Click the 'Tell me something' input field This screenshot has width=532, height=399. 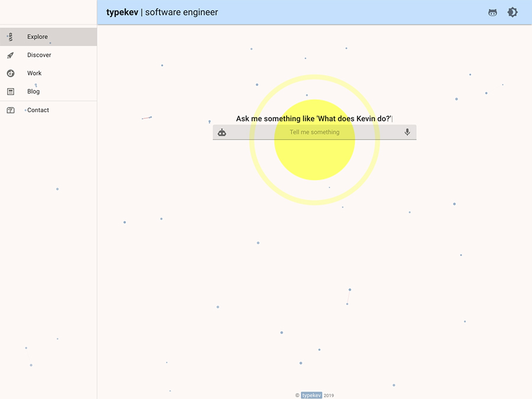[314, 132]
